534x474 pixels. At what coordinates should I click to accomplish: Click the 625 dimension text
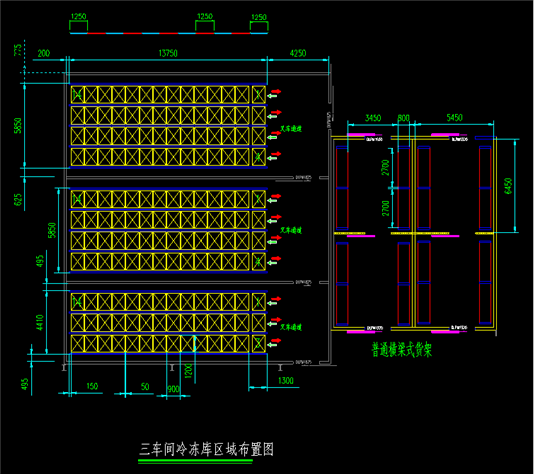pyautogui.click(x=18, y=200)
